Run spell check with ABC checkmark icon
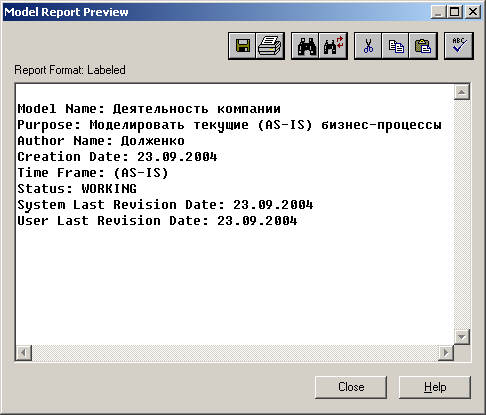486x415 pixels. (459, 46)
